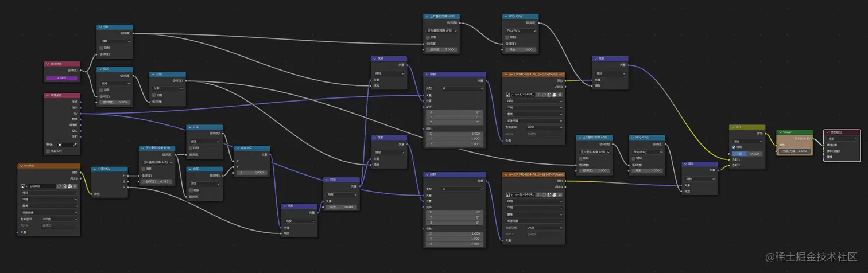Open 单张图像 source dropdown in Untitled node
Image resolution: width=868 pixels, height=273 pixels.
coord(49,213)
